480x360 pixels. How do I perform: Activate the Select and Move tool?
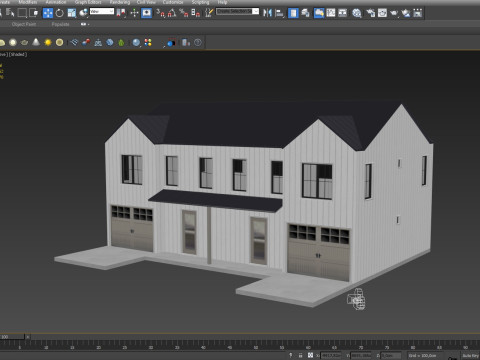coord(48,13)
